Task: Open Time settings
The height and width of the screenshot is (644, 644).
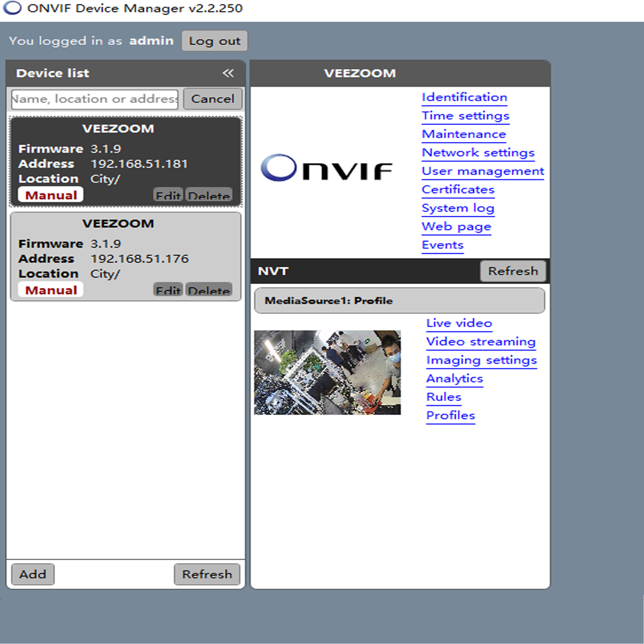Action: [465, 116]
